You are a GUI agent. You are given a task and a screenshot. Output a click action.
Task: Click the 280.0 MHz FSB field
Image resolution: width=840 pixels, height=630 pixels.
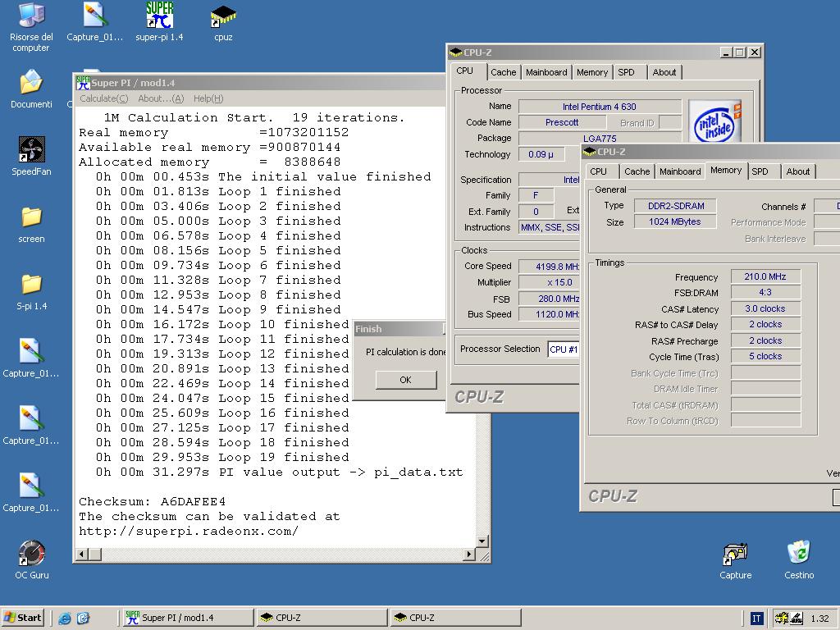pos(550,299)
